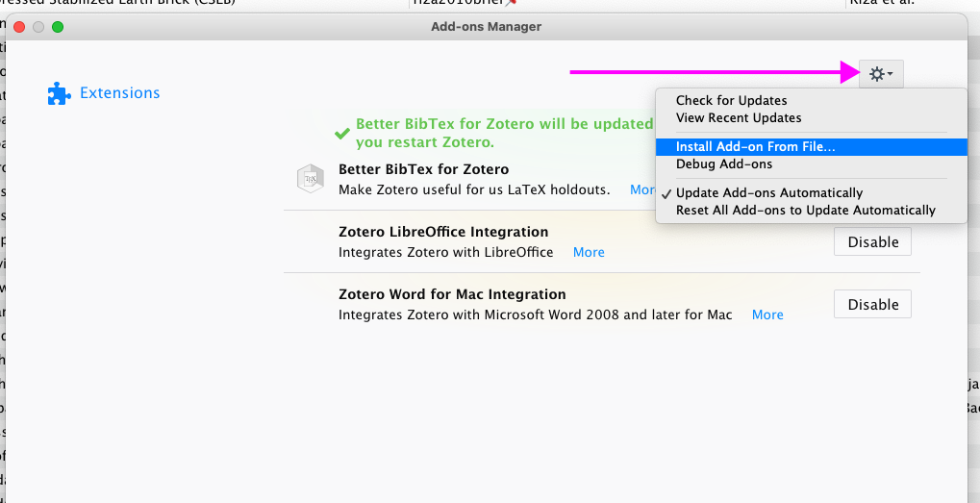Open the More link for Better BibTex
The image size is (980, 503).
click(641, 189)
